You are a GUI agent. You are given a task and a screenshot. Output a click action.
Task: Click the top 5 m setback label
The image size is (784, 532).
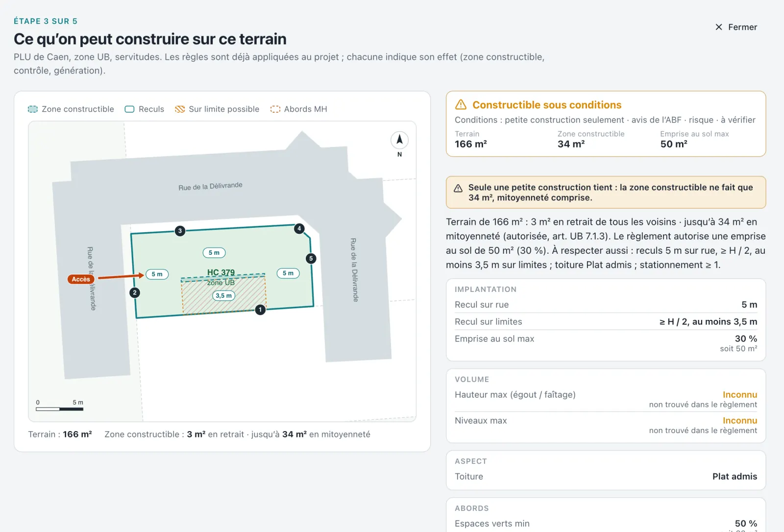point(214,253)
